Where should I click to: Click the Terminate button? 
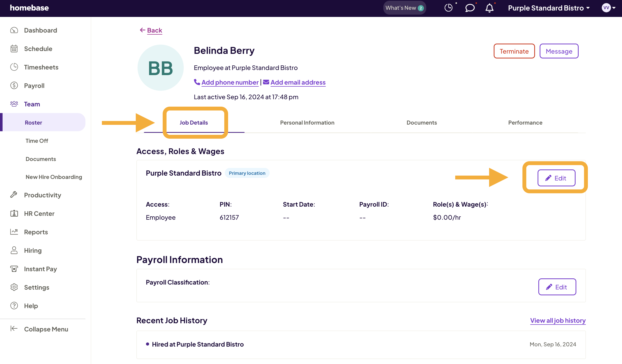[514, 51]
